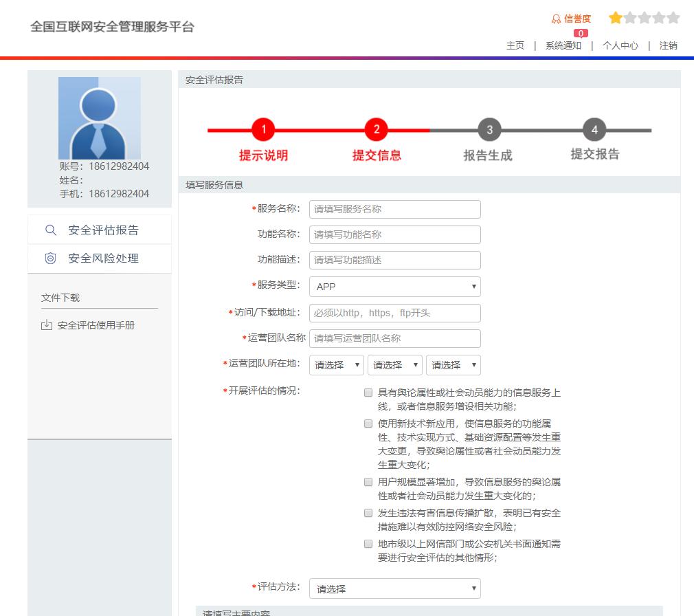
Task: Click the 服务名称 input field
Action: (x=394, y=209)
